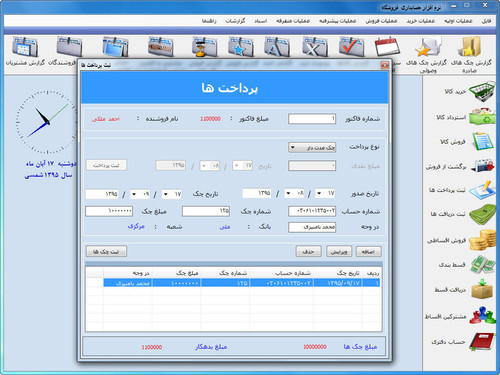This screenshot has height=375, width=500.
Task: Open گزارش چک های وصولی report icon
Action: click(x=428, y=47)
